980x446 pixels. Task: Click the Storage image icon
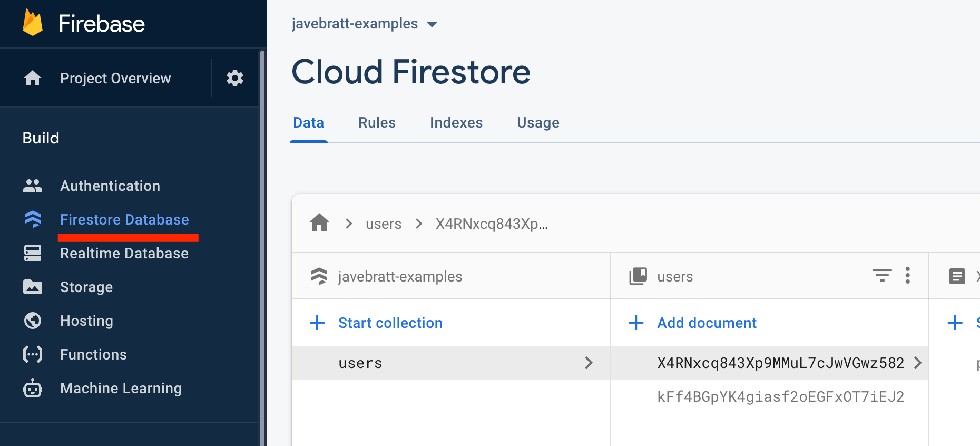tap(33, 287)
